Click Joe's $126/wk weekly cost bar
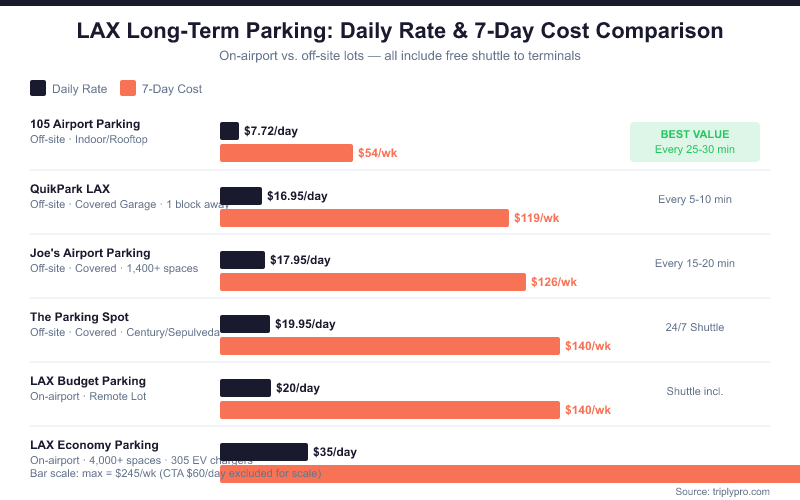Viewport: 800px width, 500px height. pyautogui.click(x=372, y=282)
